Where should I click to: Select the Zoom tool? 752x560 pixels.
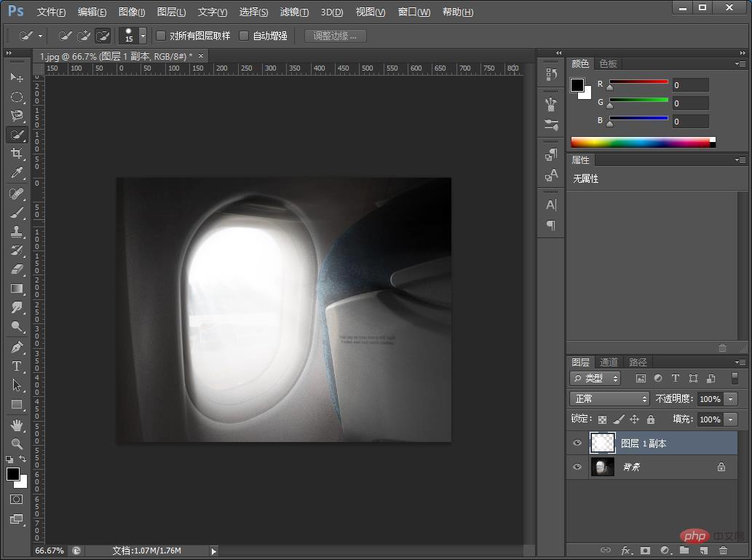(17, 444)
